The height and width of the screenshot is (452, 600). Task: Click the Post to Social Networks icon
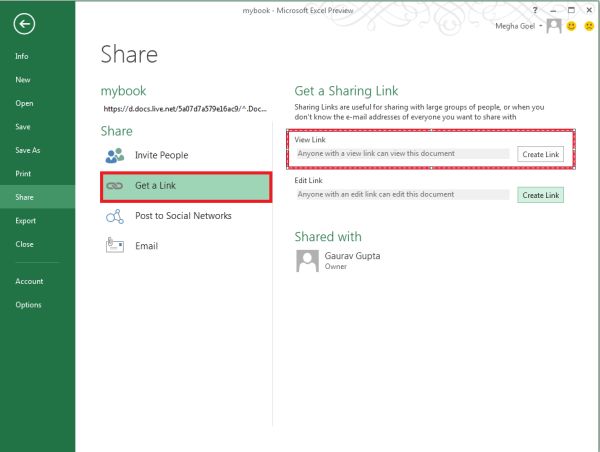click(115, 216)
